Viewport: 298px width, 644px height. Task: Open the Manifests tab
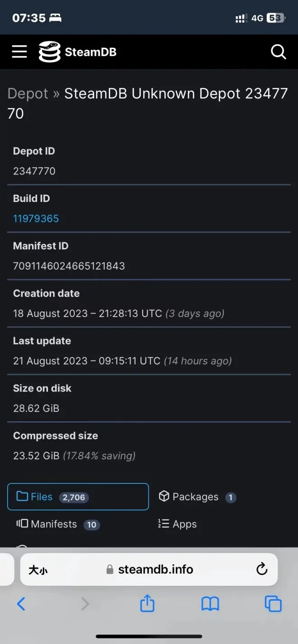tap(58, 524)
